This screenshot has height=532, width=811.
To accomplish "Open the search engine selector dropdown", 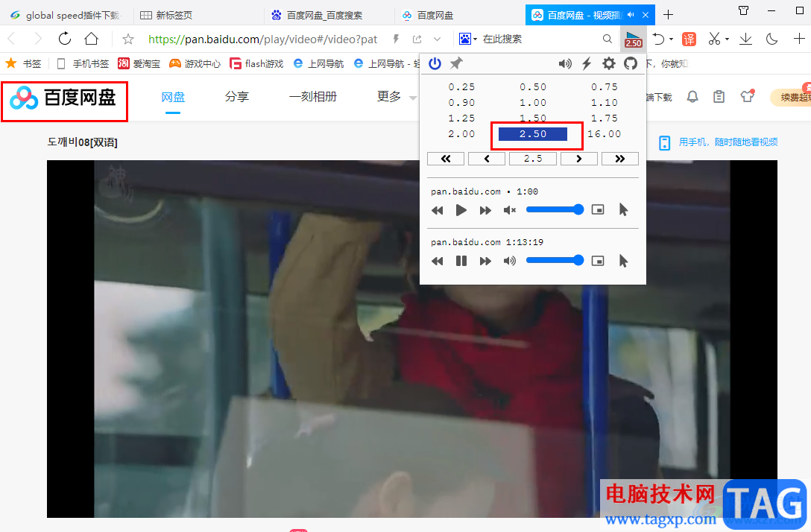I will pyautogui.click(x=468, y=39).
